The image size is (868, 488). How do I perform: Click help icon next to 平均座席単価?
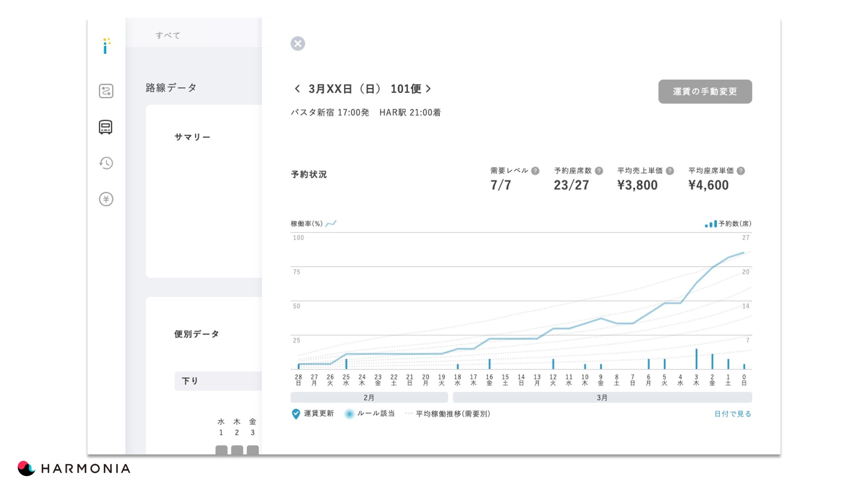[741, 171]
